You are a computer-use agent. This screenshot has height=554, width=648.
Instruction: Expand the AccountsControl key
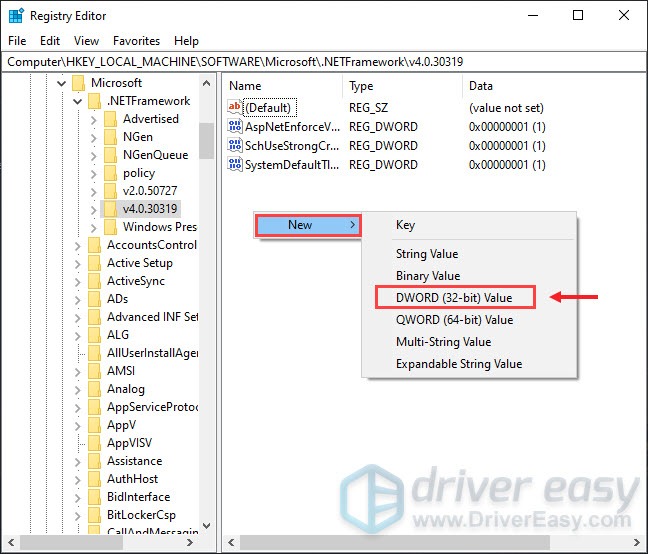(78, 246)
